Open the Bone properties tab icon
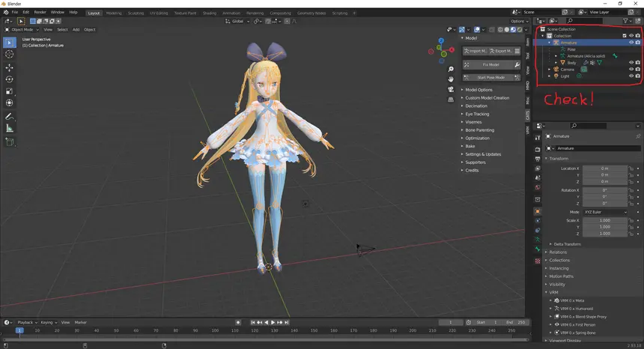Screen dimensions: 644x349 [538, 249]
